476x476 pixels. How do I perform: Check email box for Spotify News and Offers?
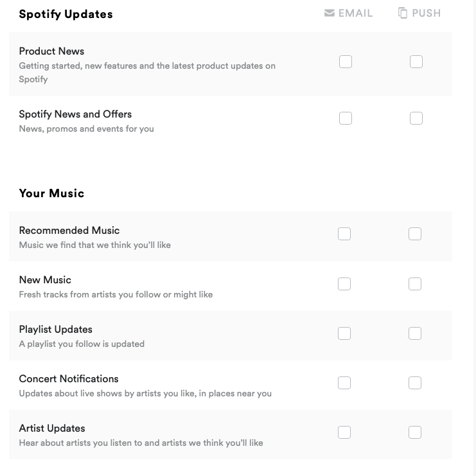pyautogui.click(x=346, y=118)
